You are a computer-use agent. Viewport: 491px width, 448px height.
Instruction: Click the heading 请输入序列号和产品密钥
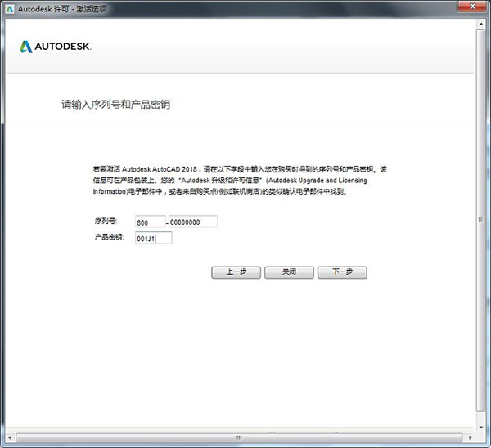click(116, 104)
